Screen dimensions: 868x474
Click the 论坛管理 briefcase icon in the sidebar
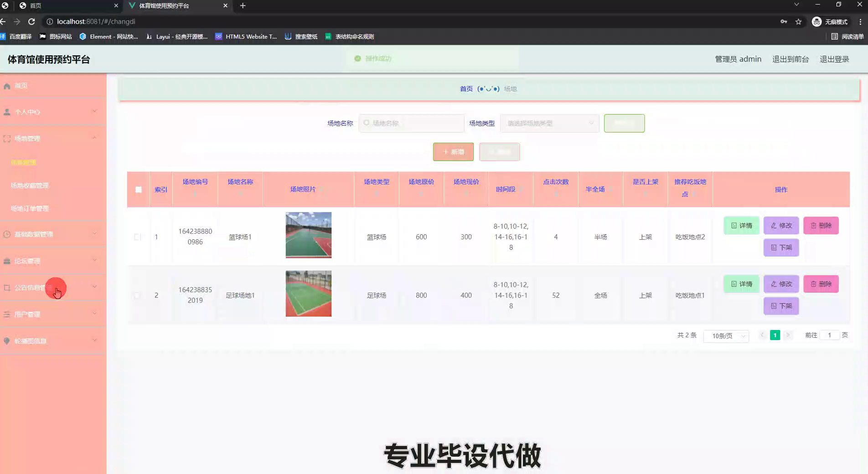[x=7, y=261]
